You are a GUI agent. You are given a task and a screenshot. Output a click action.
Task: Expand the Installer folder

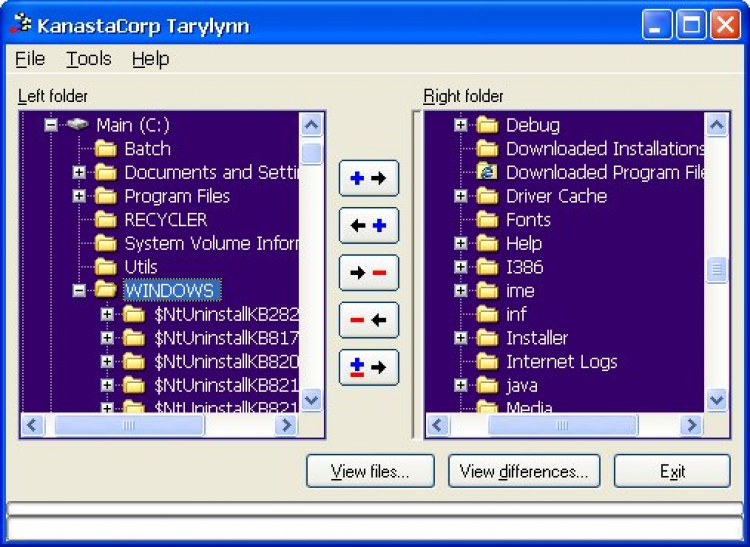461,338
